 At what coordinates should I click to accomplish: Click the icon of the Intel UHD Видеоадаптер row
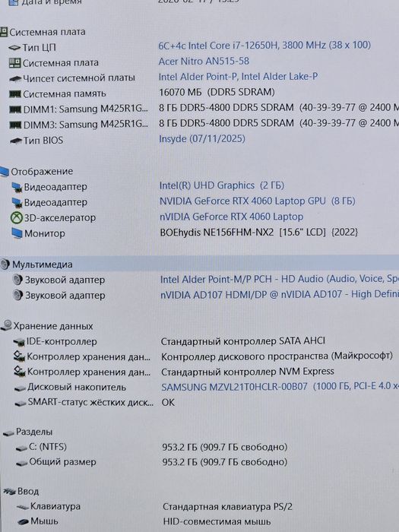pyautogui.click(x=17, y=187)
